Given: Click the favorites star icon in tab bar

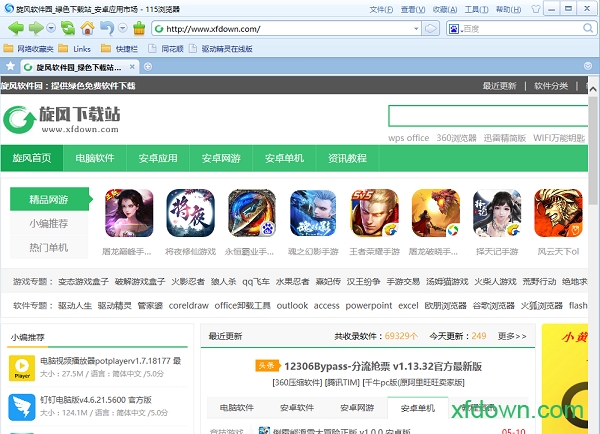Looking at the screenshot, I should tap(11, 66).
